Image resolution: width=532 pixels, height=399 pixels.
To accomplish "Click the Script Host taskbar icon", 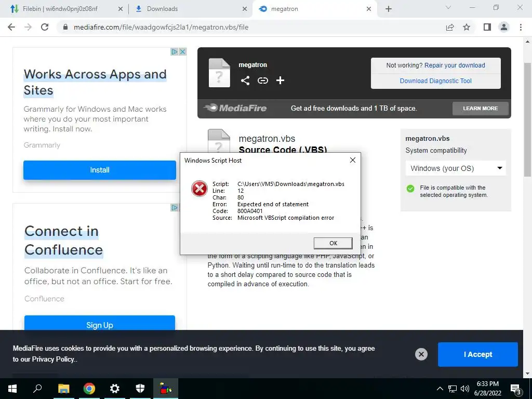I will (166, 389).
